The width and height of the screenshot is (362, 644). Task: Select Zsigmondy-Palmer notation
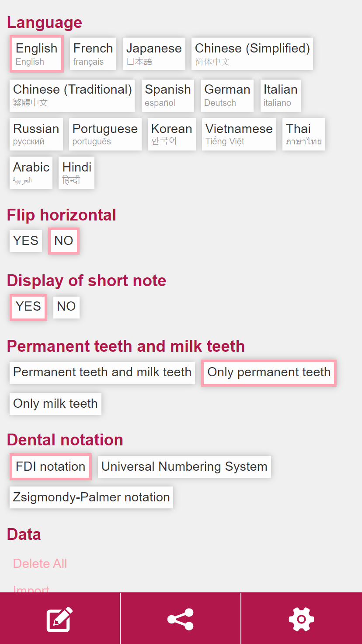point(91,497)
